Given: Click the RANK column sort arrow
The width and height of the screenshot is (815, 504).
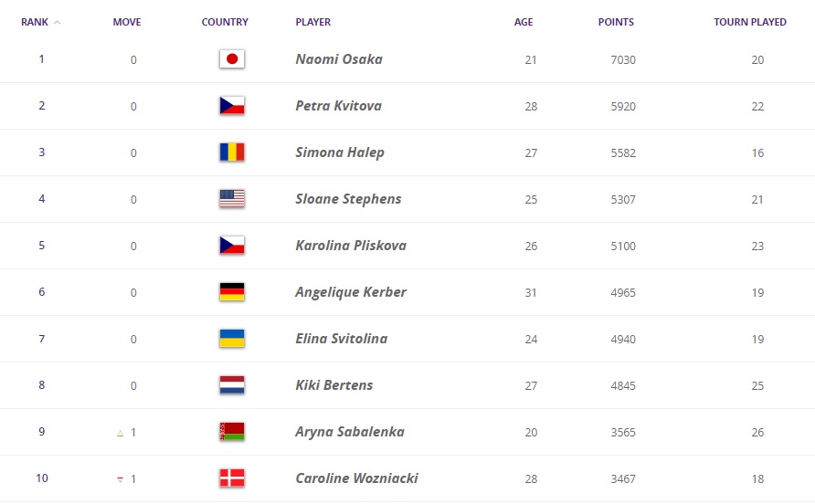Looking at the screenshot, I should (x=58, y=23).
